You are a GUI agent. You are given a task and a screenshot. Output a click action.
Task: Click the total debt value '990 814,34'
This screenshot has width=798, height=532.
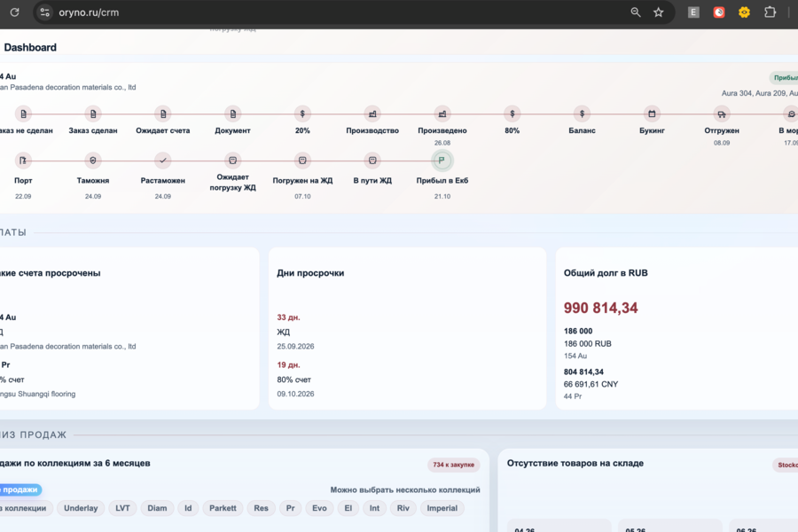tap(600, 308)
